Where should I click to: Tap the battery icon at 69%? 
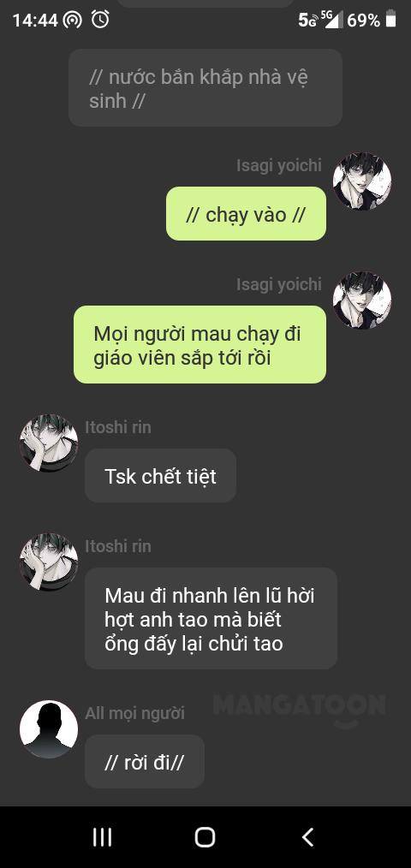pyautogui.click(x=391, y=20)
